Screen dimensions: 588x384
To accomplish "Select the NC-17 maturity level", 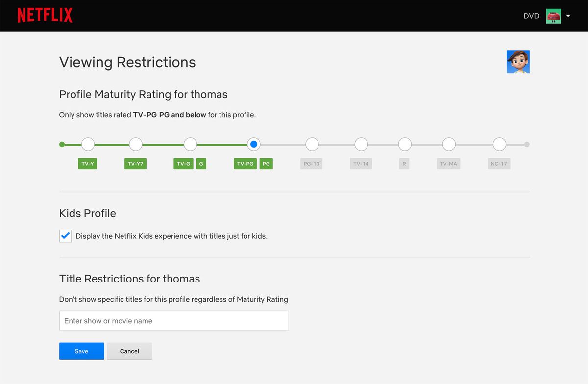I will click(x=499, y=144).
